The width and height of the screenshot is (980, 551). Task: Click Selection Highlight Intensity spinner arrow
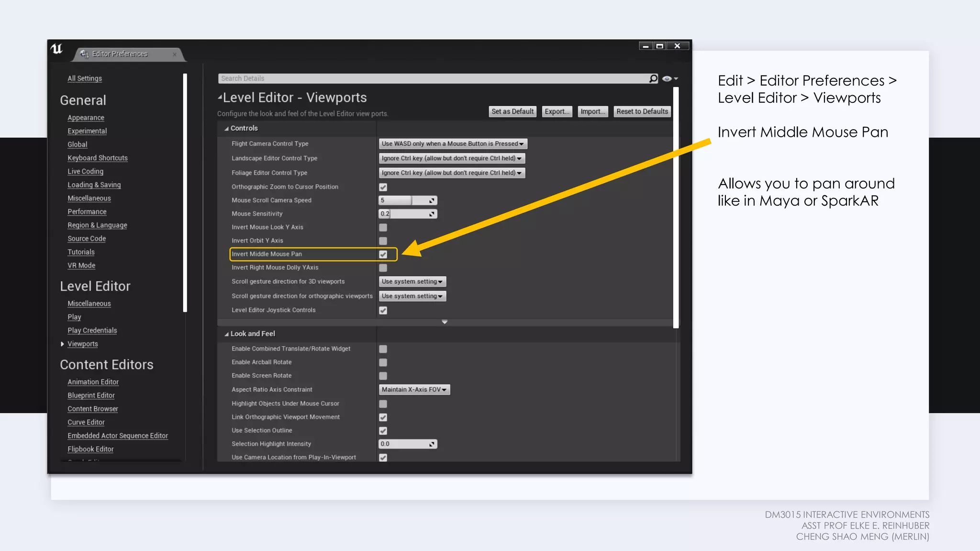432,444
